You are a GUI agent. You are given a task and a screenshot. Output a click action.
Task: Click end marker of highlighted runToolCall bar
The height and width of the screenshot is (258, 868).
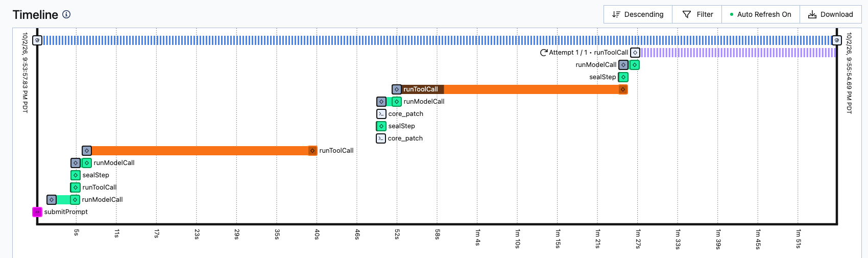623,89
